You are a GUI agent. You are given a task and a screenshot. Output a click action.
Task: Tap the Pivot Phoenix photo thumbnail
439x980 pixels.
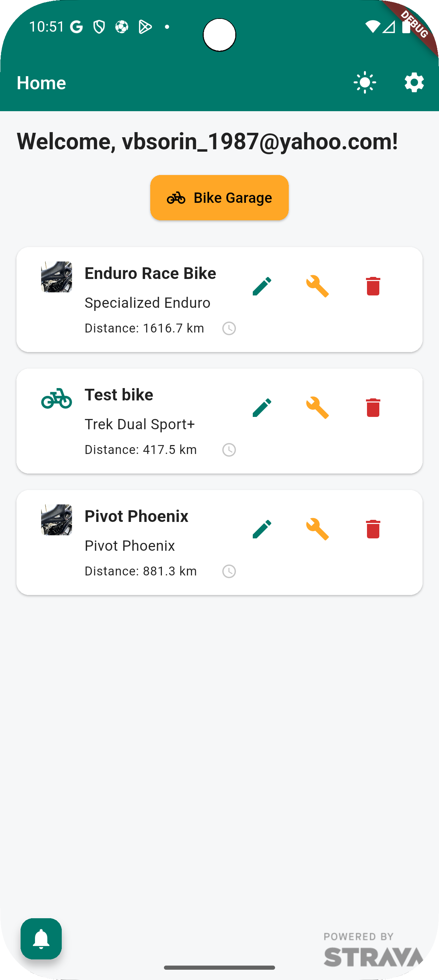[57, 520]
